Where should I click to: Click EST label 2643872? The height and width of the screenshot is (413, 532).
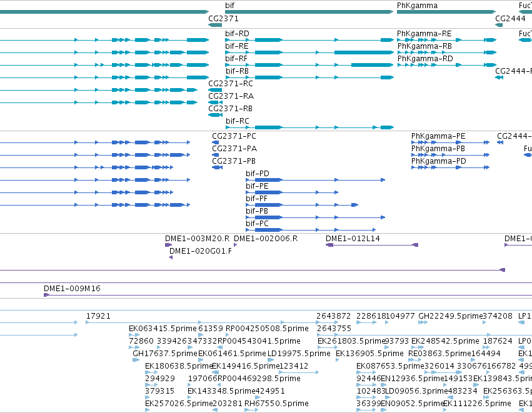pos(334,316)
